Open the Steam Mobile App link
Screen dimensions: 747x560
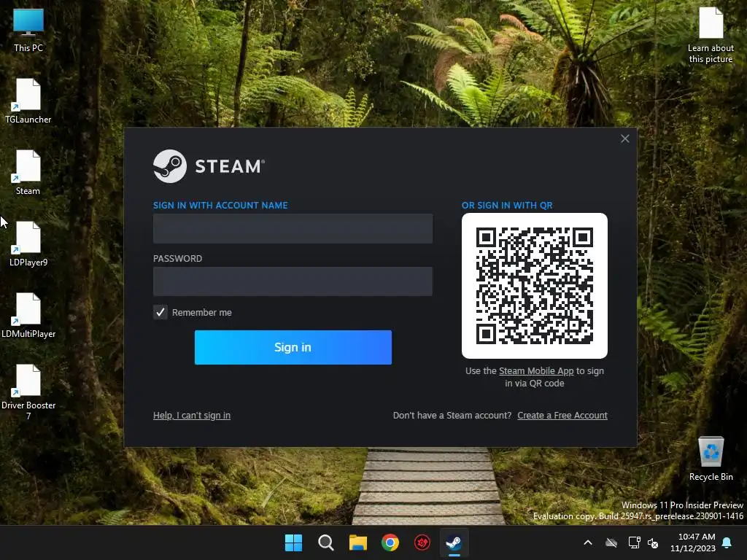tap(536, 371)
